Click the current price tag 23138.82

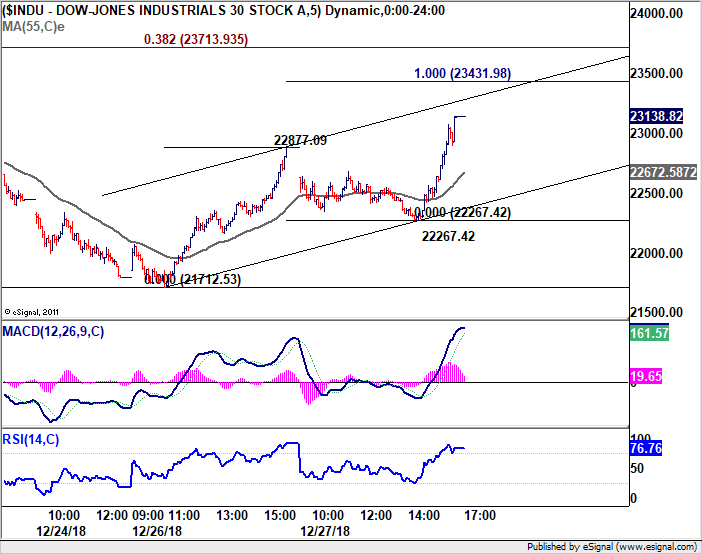pos(656,116)
